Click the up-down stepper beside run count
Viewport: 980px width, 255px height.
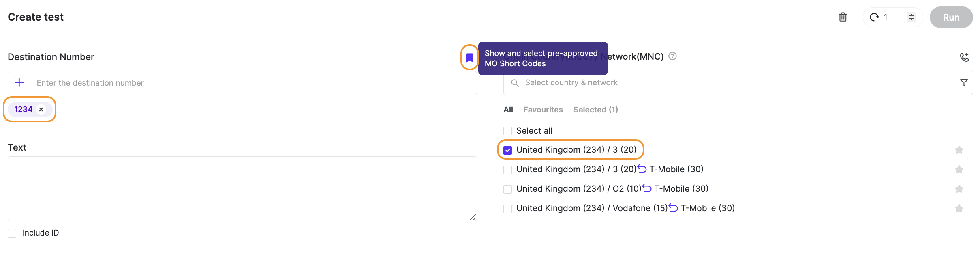tap(912, 17)
